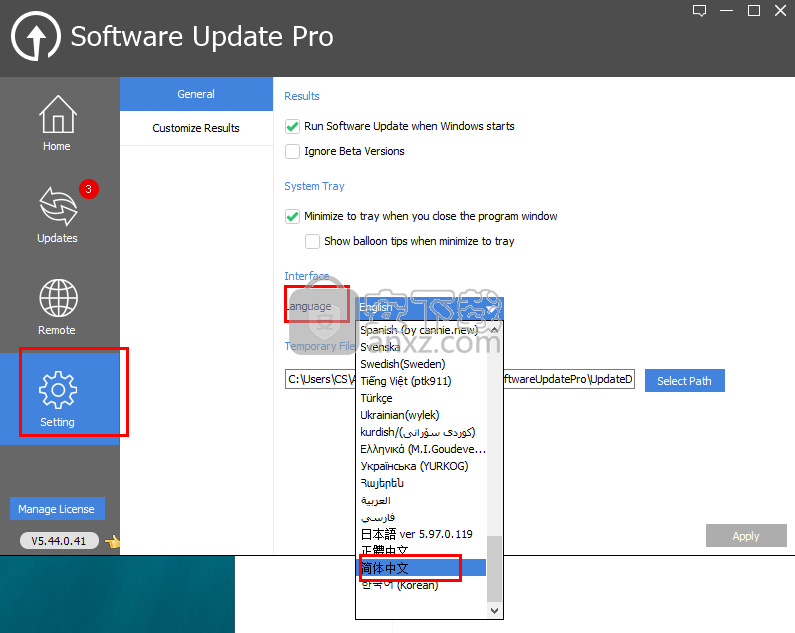Viewport: 795px width, 633px height.
Task: Choose Korean from language list
Action: (421, 585)
